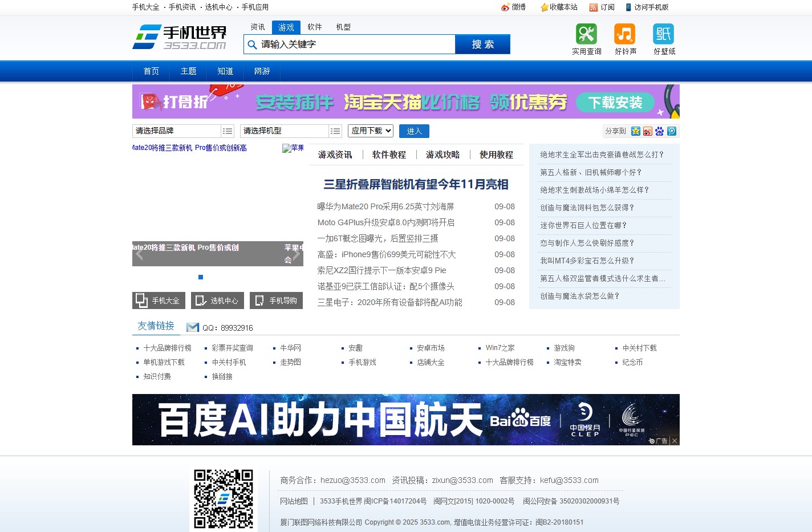Open friend link 彩票开奖查询
The height and width of the screenshot is (532, 812).
[x=232, y=348]
